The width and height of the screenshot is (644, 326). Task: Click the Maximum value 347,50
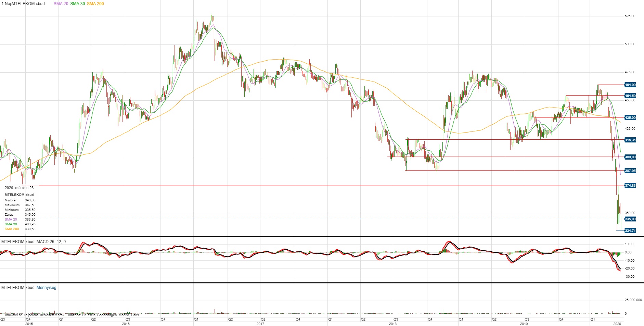pos(30,205)
